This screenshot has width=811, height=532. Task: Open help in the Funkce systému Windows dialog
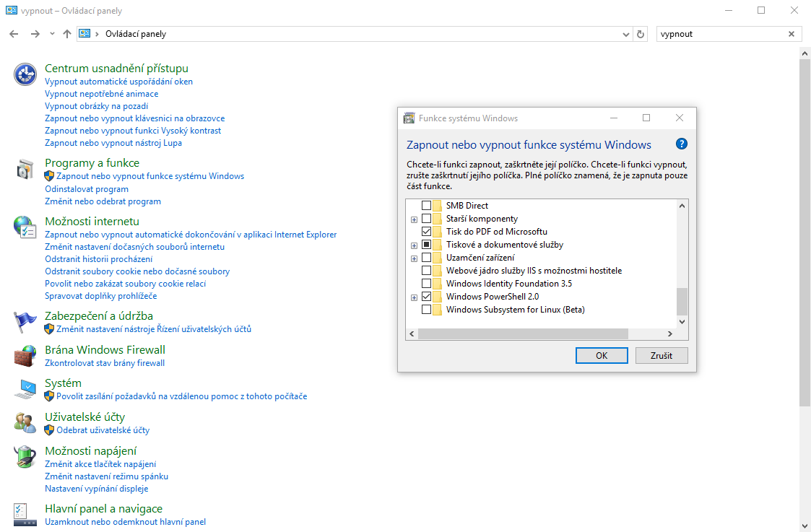(x=681, y=144)
